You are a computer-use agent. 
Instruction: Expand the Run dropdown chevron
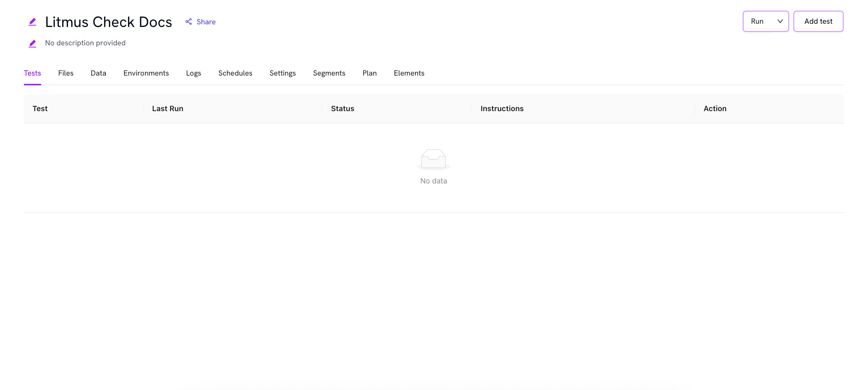pyautogui.click(x=780, y=21)
